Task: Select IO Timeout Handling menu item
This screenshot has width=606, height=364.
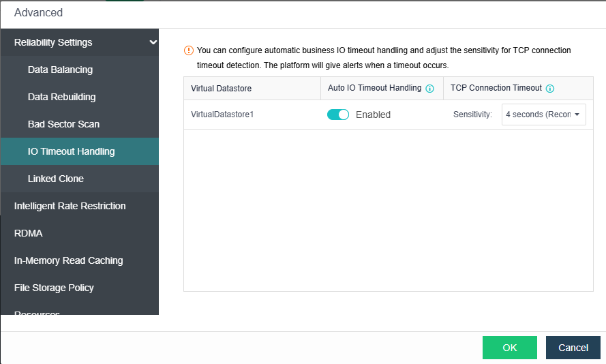Action: click(71, 151)
